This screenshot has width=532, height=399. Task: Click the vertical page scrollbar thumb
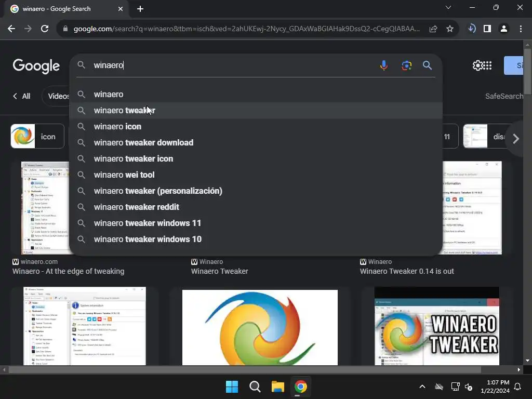[x=527, y=71]
